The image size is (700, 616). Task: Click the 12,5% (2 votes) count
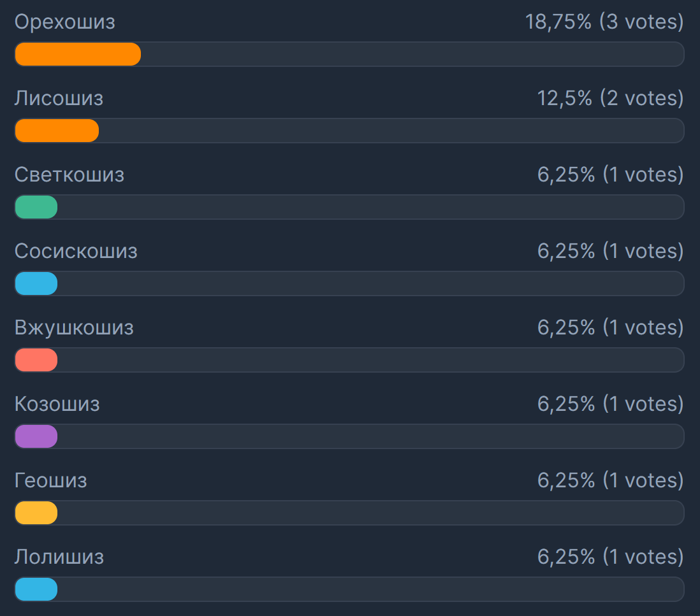click(x=609, y=99)
